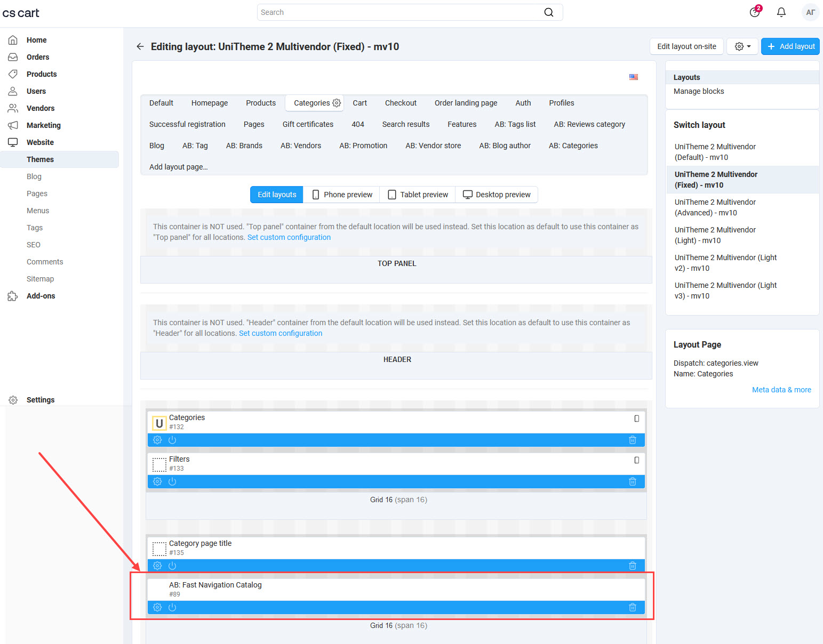The width and height of the screenshot is (823, 644).
Task: Switch language via the flag icon
Action: (x=634, y=77)
